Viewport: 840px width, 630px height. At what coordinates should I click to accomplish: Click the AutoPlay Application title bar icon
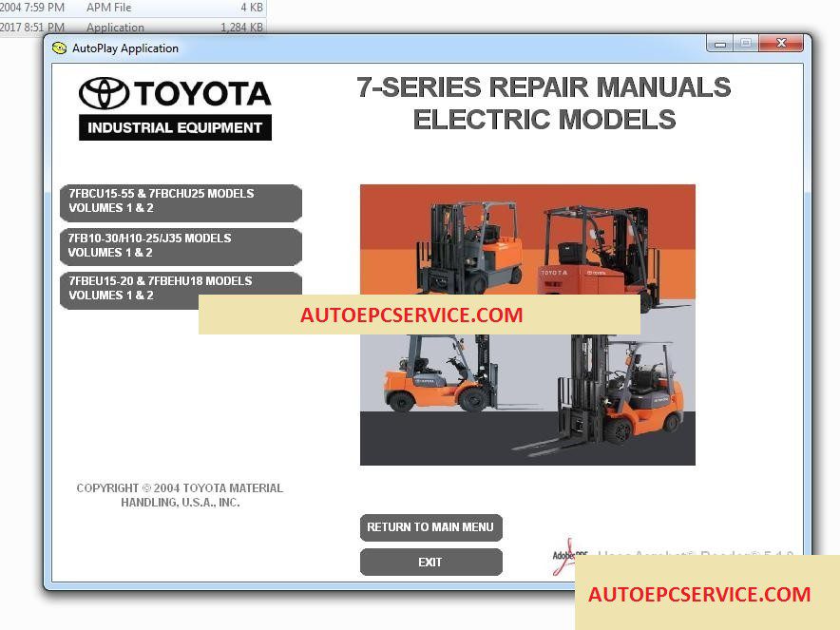[59, 48]
